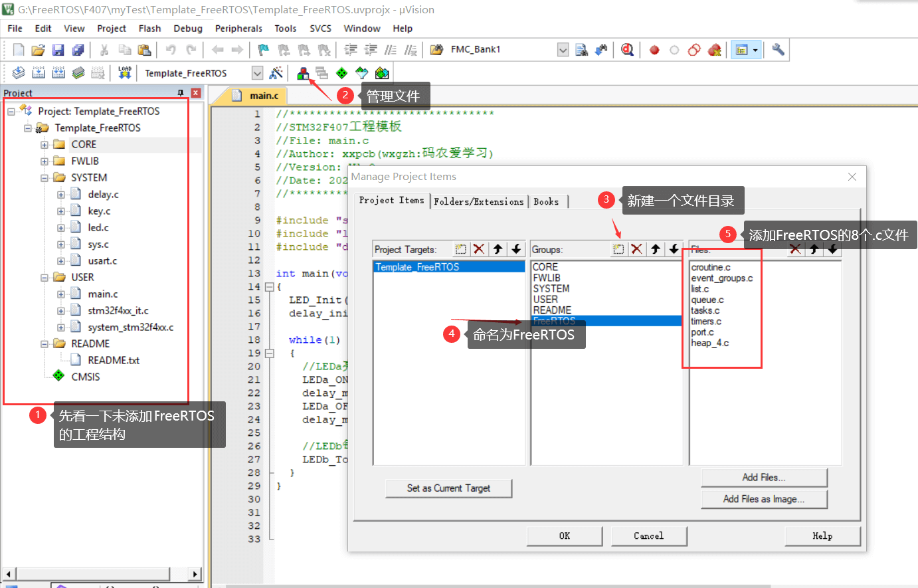Switch to the Folders/Extensions tab
The height and width of the screenshot is (588, 918).
478,201
